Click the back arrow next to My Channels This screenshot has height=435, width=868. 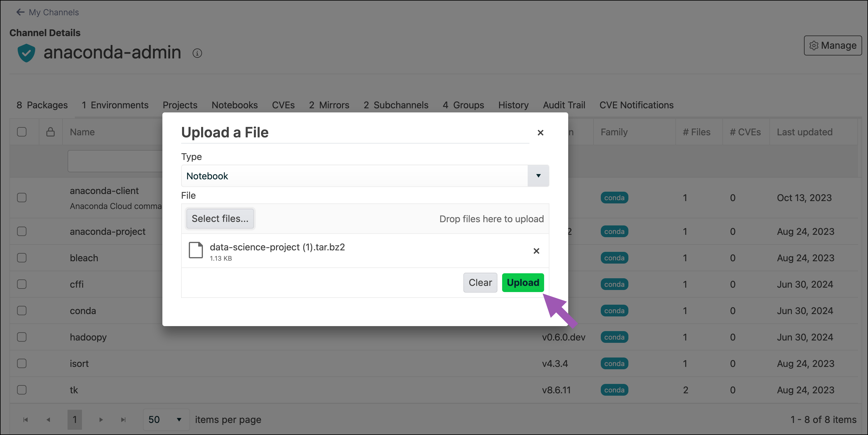pos(20,12)
